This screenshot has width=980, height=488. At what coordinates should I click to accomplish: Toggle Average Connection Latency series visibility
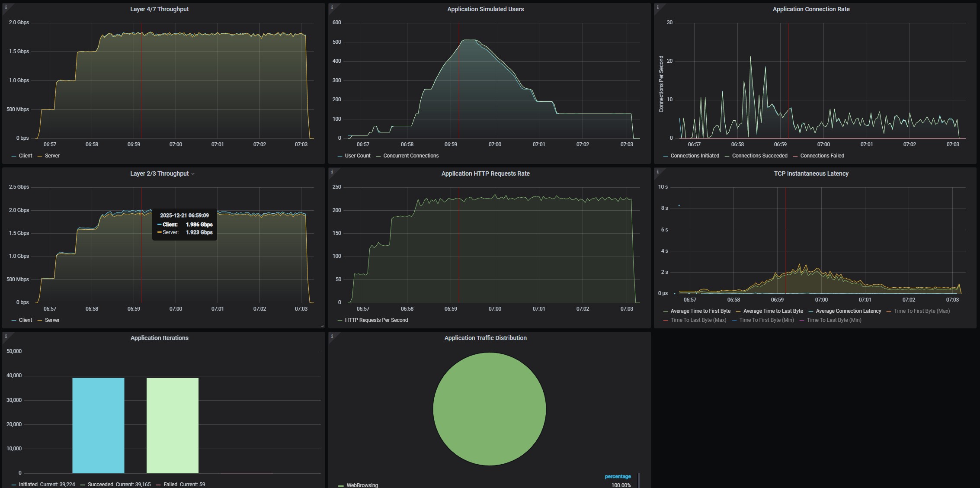pyautogui.click(x=848, y=311)
